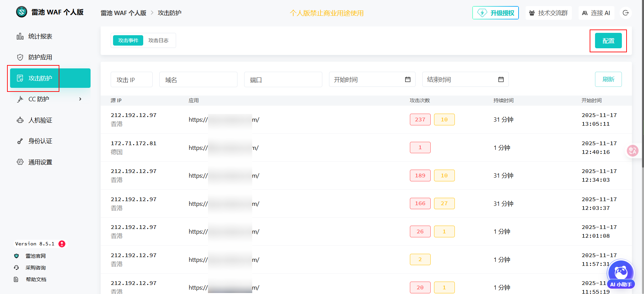Click the 防护应用 shield icon
This screenshot has height=294, width=644.
pos(20,57)
